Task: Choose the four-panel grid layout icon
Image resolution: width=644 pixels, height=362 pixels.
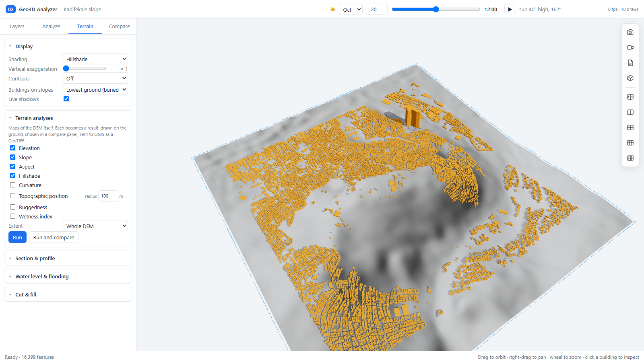Action: (630, 128)
